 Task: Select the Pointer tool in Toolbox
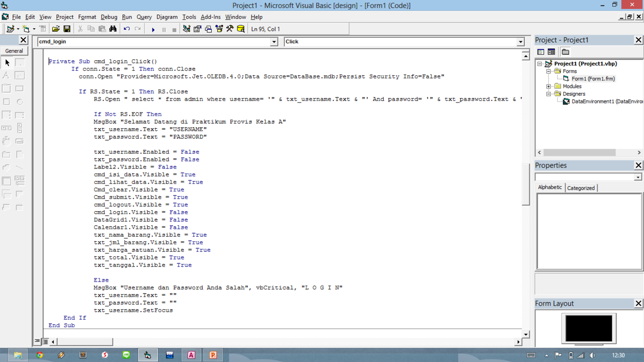(7, 62)
